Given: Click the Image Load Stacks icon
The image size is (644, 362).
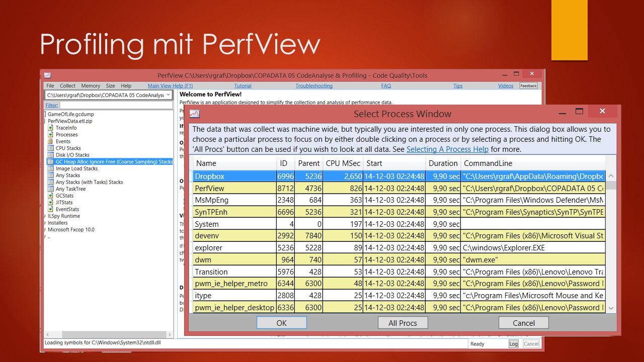Looking at the screenshot, I should point(51,168).
